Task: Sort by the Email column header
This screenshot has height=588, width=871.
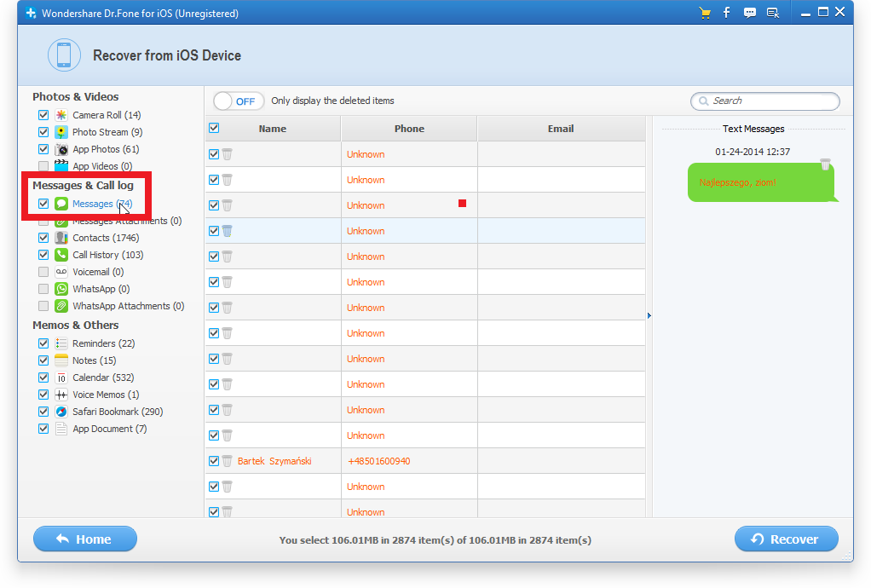Action: (x=561, y=129)
